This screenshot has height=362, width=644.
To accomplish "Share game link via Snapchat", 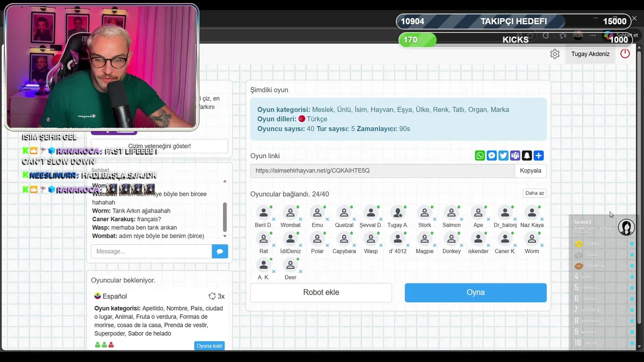I will coord(527,156).
